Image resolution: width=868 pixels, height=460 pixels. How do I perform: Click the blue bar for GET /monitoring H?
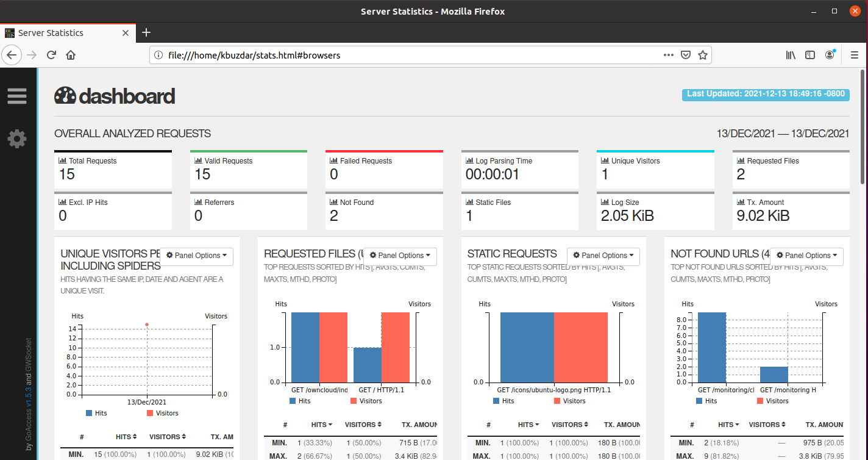click(x=774, y=375)
